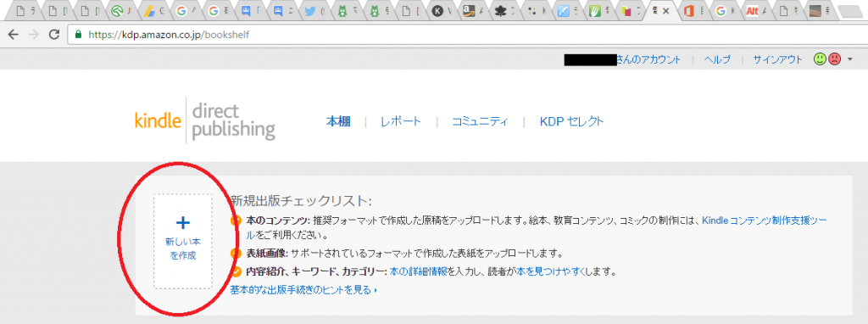Click the 新規出版チェックリスト heading

click(301, 200)
